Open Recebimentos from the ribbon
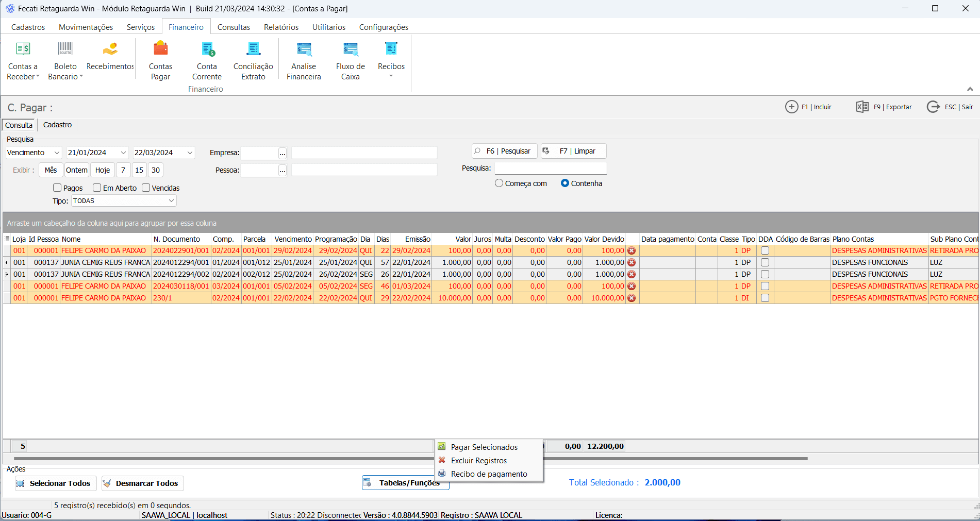980x521 pixels. tap(110, 49)
